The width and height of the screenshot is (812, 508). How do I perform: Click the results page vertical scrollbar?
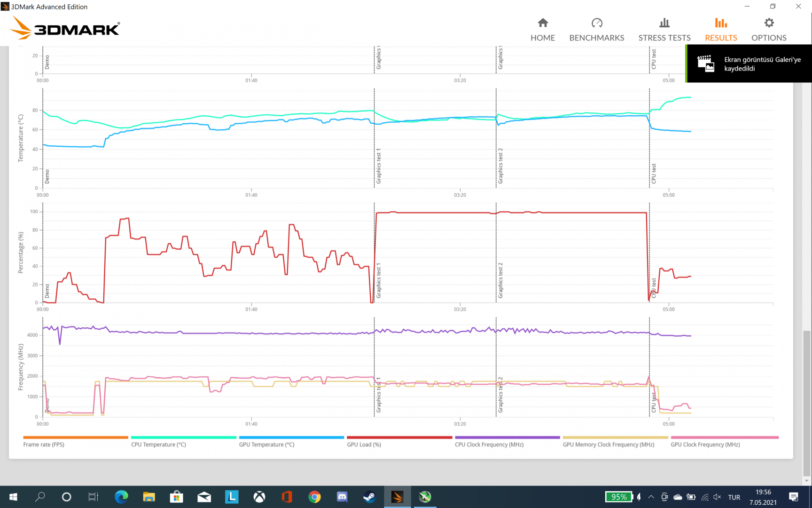click(807, 404)
